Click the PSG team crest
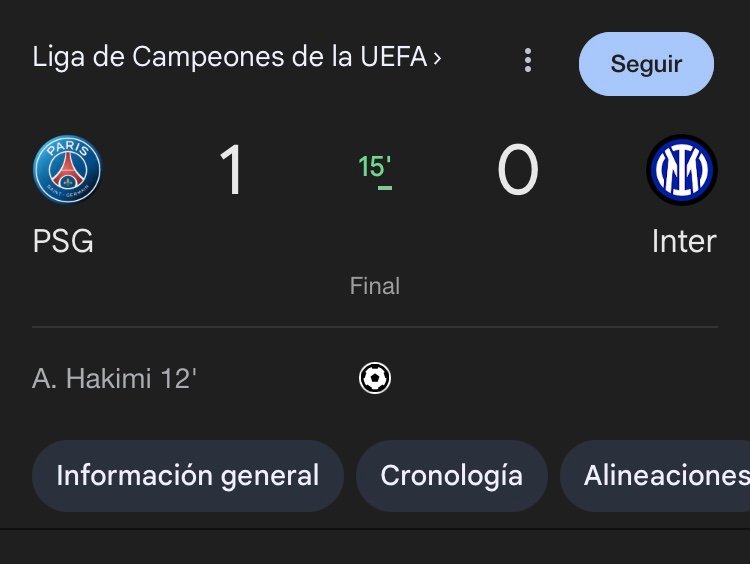Viewport: 750px width, 564px height. tap(67, 169)
